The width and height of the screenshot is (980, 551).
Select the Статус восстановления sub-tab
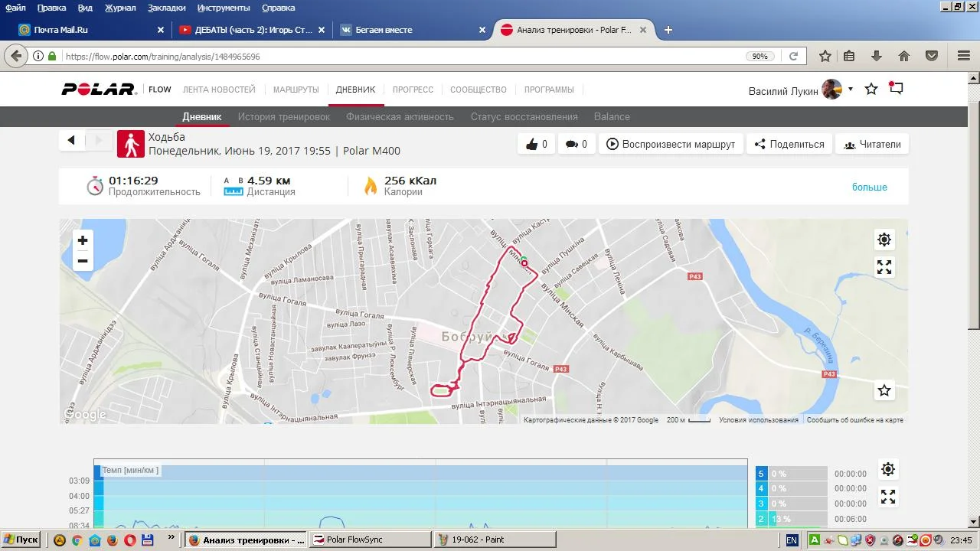pyautogui.click(x=524, y=117)
